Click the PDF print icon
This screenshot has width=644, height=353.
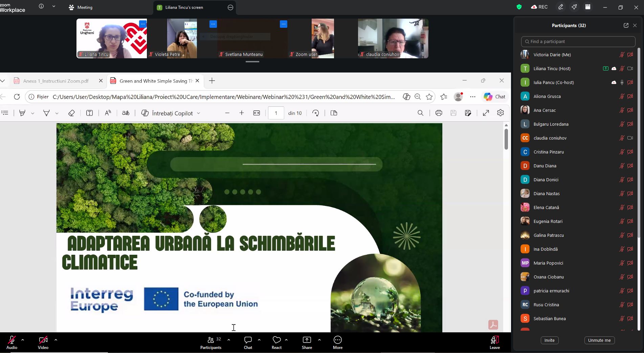click(439, 113)
